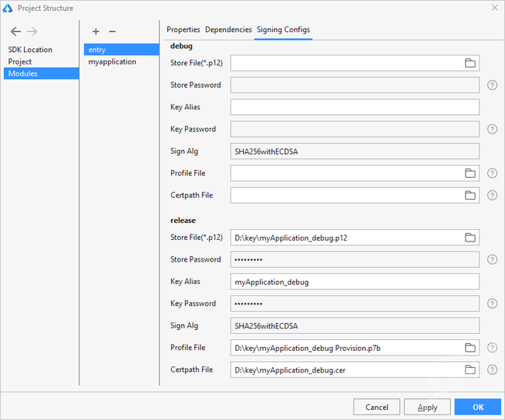
Task: Focus the debug Store File field
Action: pos(354,63)
